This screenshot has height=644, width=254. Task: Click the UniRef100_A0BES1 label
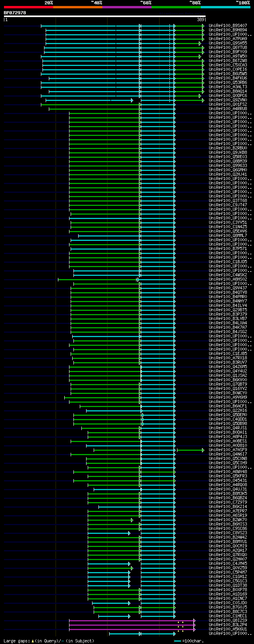228,441
